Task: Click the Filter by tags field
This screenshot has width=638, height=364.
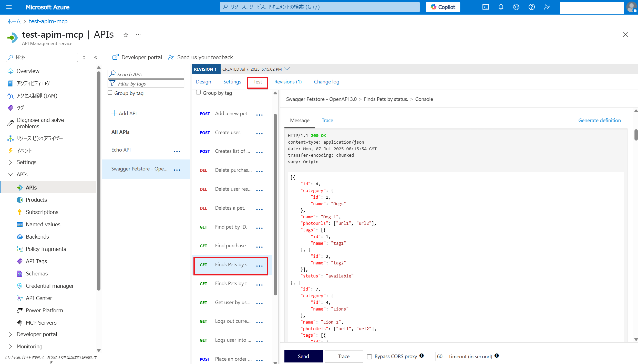Action: pos(146,83)
